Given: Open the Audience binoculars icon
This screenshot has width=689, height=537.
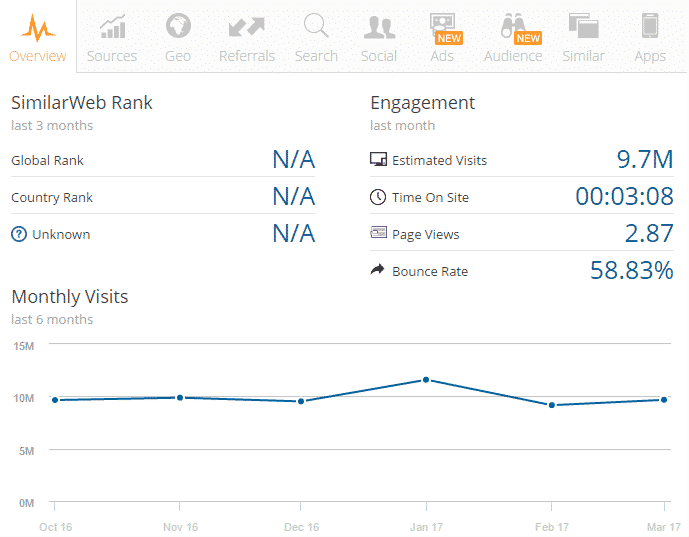Looking at the screenshot, I should (513, 27).
